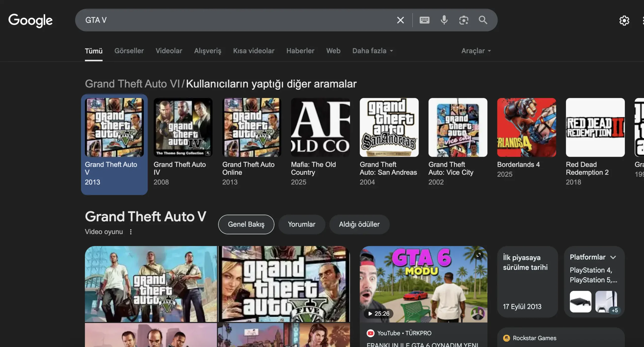This screenshot has width=644, height=347.
Task: Open quick settings with the gear icon
Action: (x=624, y=20)
